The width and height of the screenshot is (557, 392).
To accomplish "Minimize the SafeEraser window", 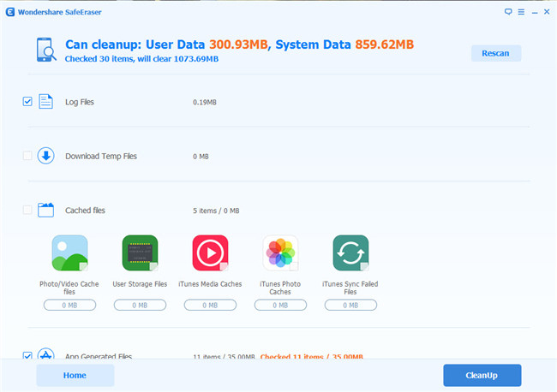I will point(535,13).
